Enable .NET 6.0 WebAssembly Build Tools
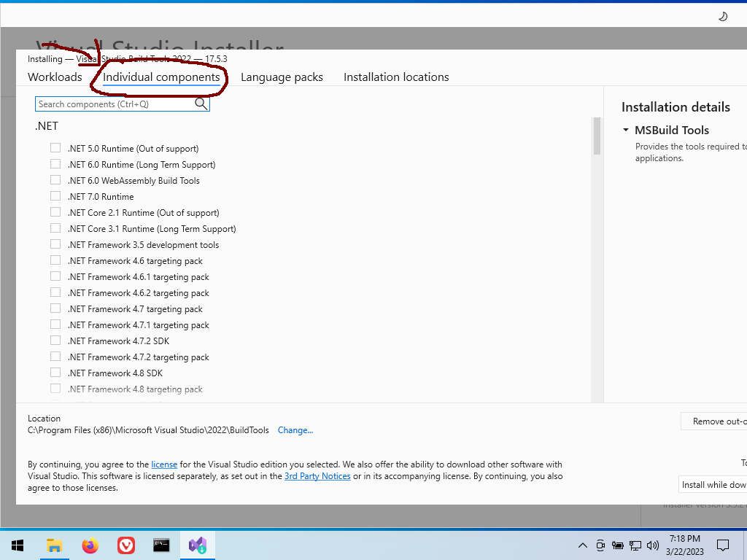 (55, 180)
